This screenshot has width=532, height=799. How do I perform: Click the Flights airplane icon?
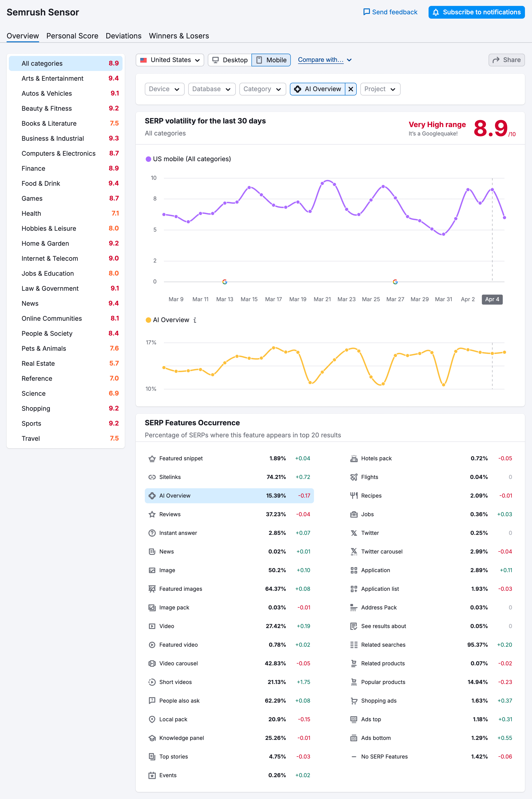(x=354, y=477)
